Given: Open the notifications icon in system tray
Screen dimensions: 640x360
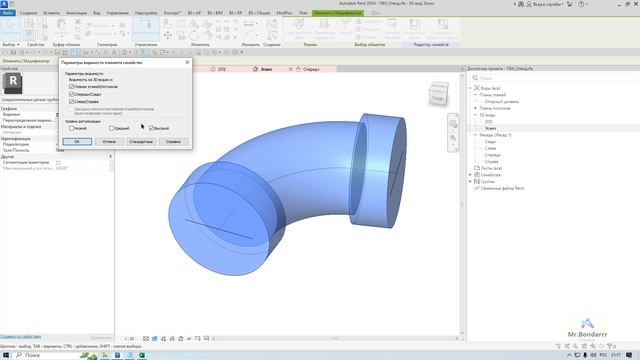Looking at the screenshot, I should click(629, 355).
